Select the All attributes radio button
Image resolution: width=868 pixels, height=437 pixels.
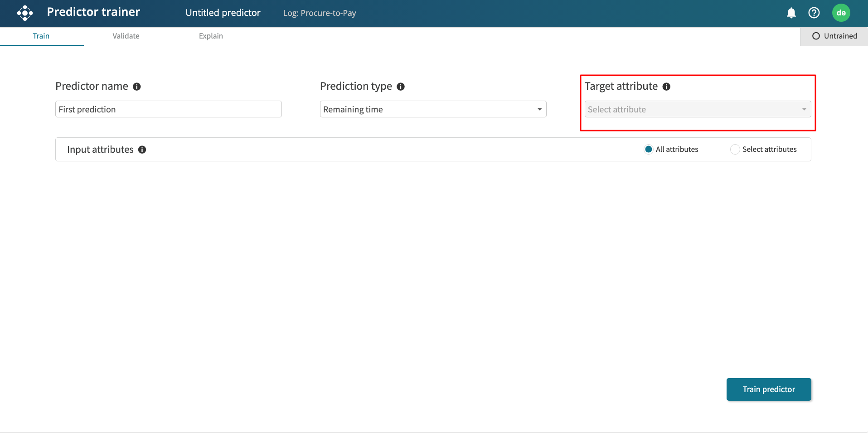click(x=649, y=150)
